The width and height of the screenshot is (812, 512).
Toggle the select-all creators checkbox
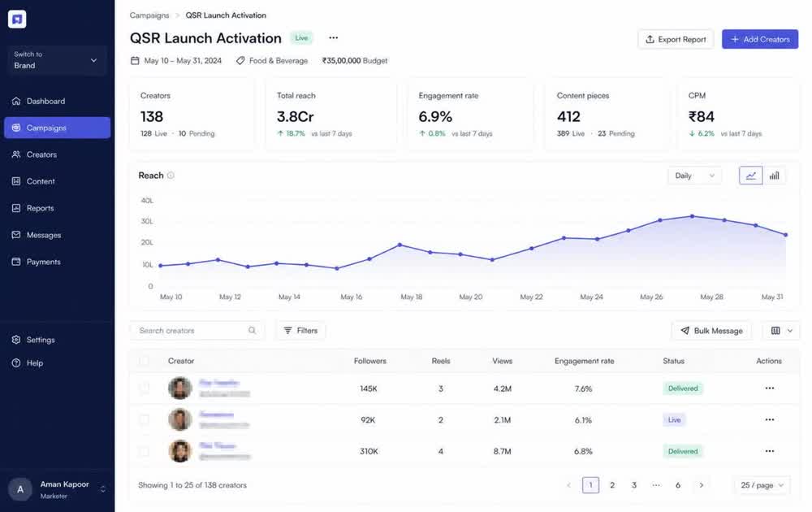[145, 361]
